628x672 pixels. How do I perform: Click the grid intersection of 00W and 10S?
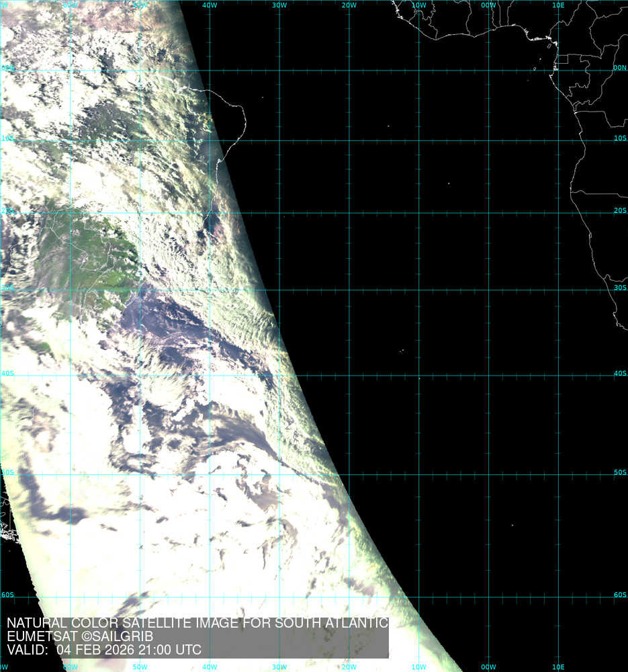[x=488, y=141]
